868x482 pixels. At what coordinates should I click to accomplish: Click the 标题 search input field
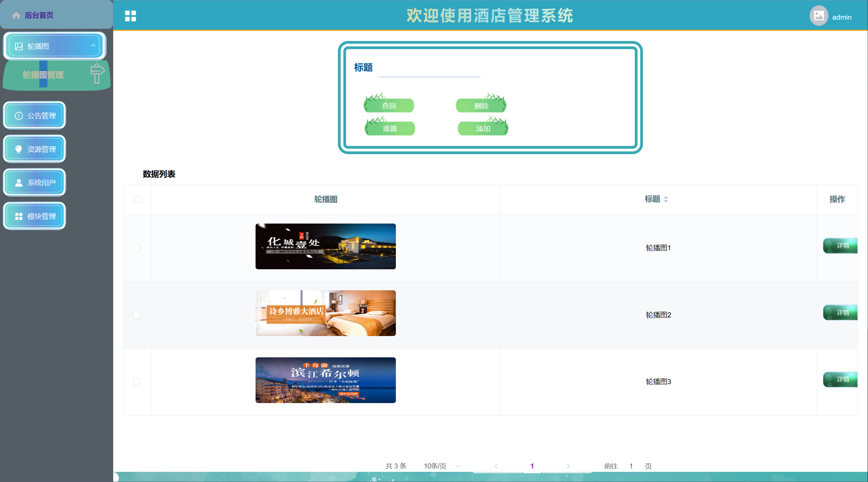[429, 70]
